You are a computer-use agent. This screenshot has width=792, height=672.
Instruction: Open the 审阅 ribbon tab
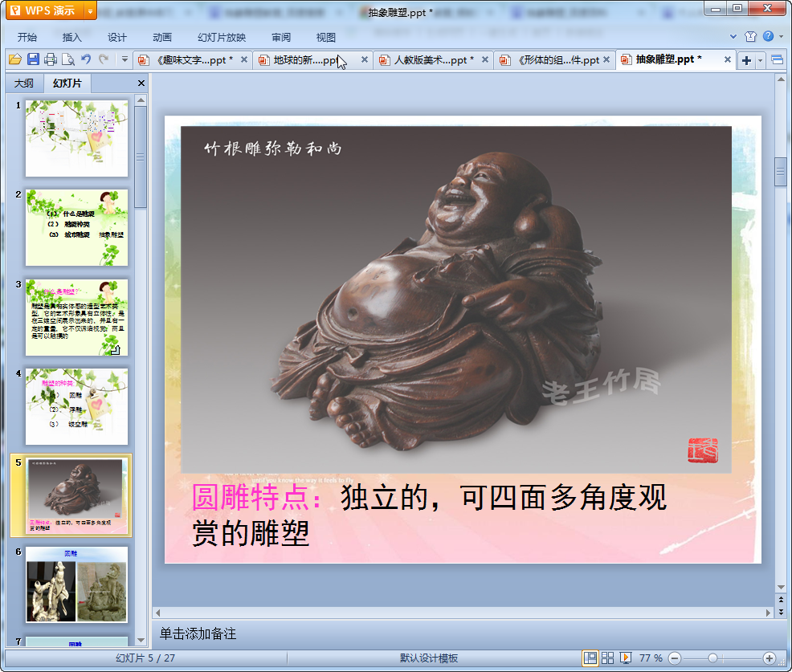pyautogui.click(x=281, y=37)
